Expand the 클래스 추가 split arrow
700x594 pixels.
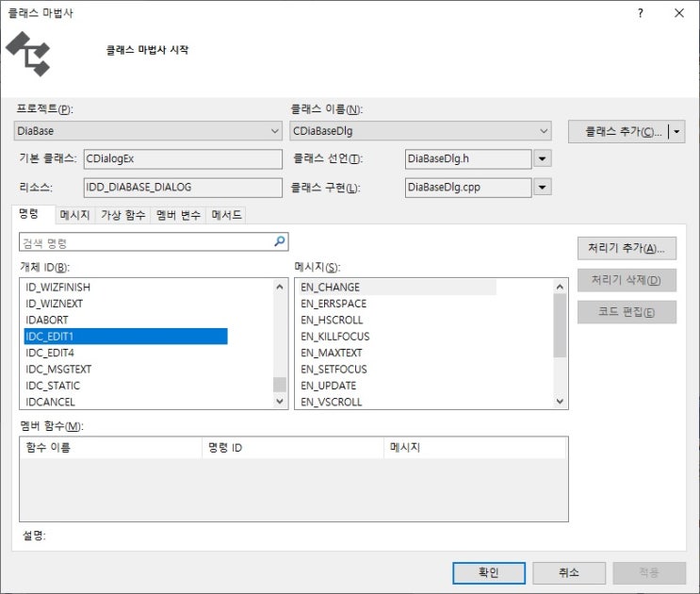[676, 132]
